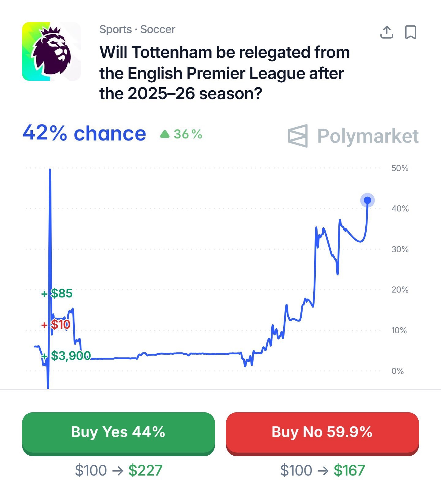Image resolution: width=441 pixels, height=504 pixels.
Task: Click the $167 No payout value
Action: (349, 470)
